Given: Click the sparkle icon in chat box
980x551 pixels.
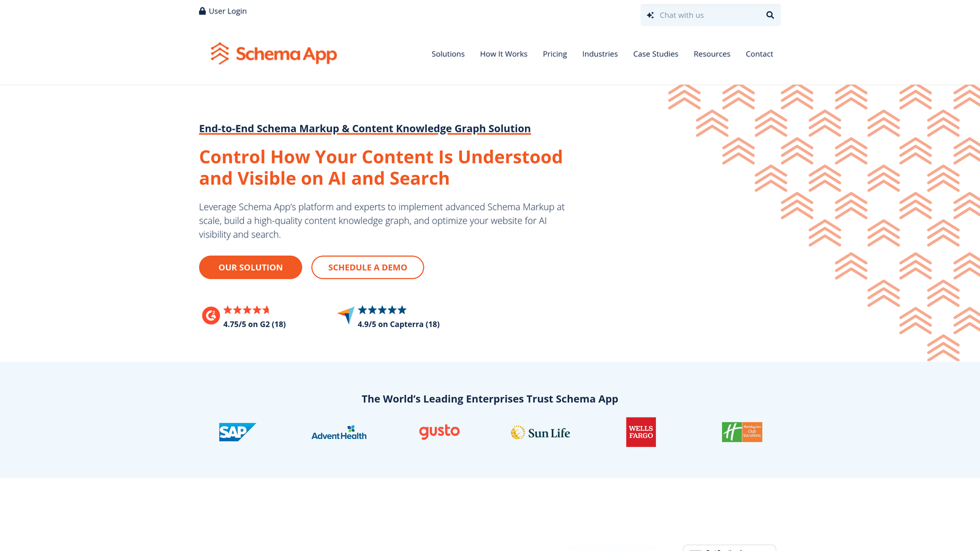Looking at the screenshot, I should pos(650,15).
